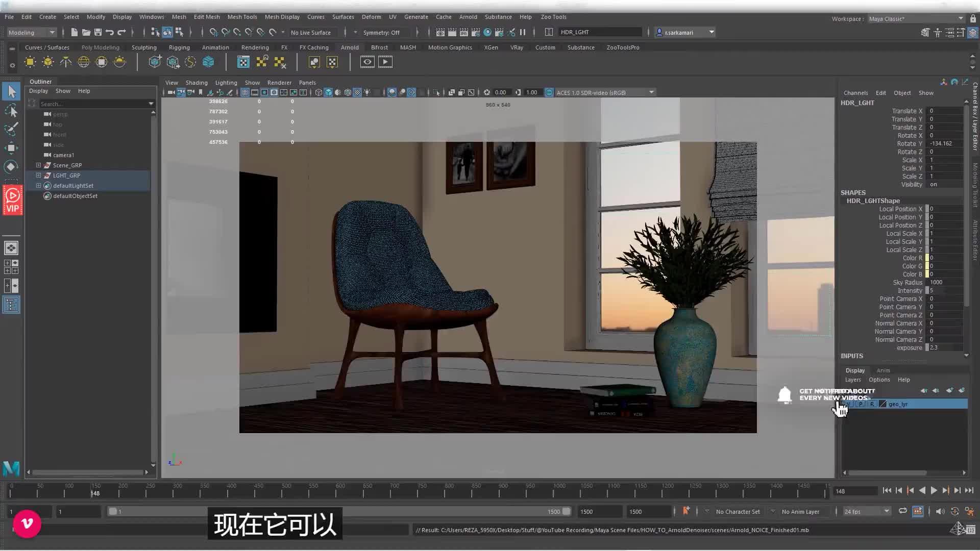Open the Arnold menu
This screenshot has width=980, height=551.
click(x=468, y=17)
